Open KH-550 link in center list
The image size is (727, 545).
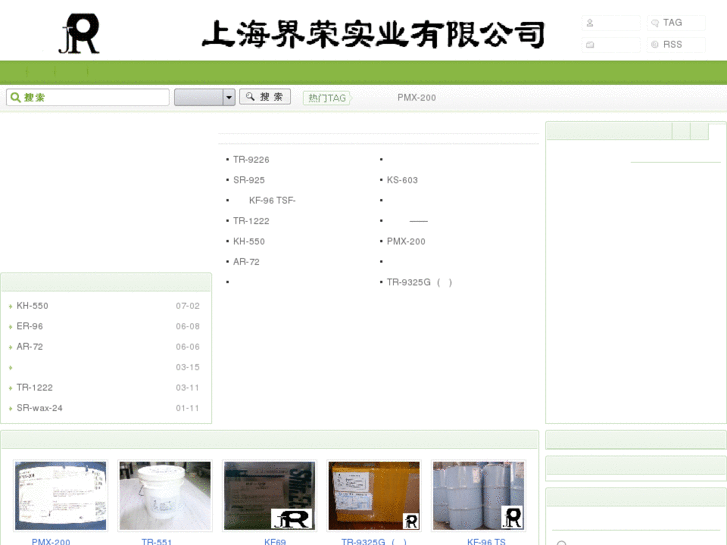pos(249,241)
